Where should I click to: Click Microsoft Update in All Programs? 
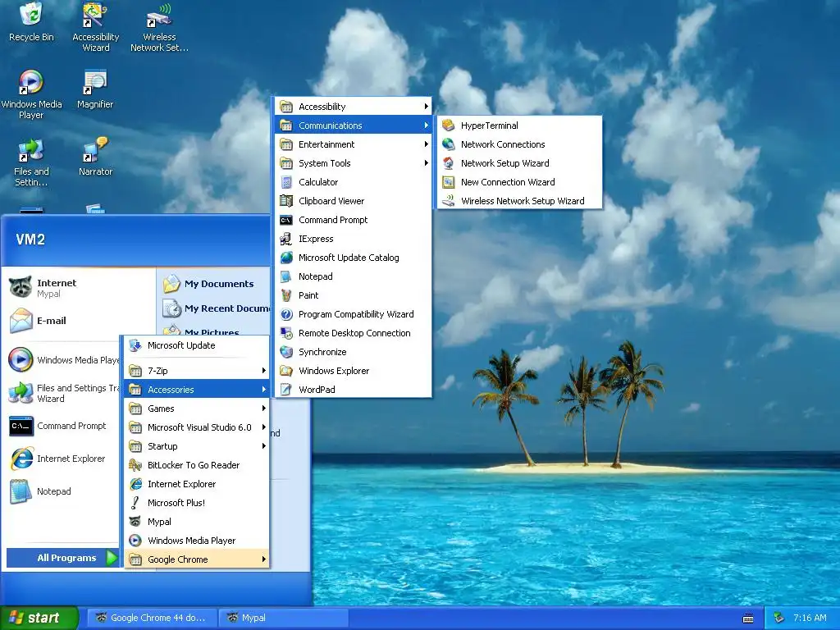click(x=197, y=345)
